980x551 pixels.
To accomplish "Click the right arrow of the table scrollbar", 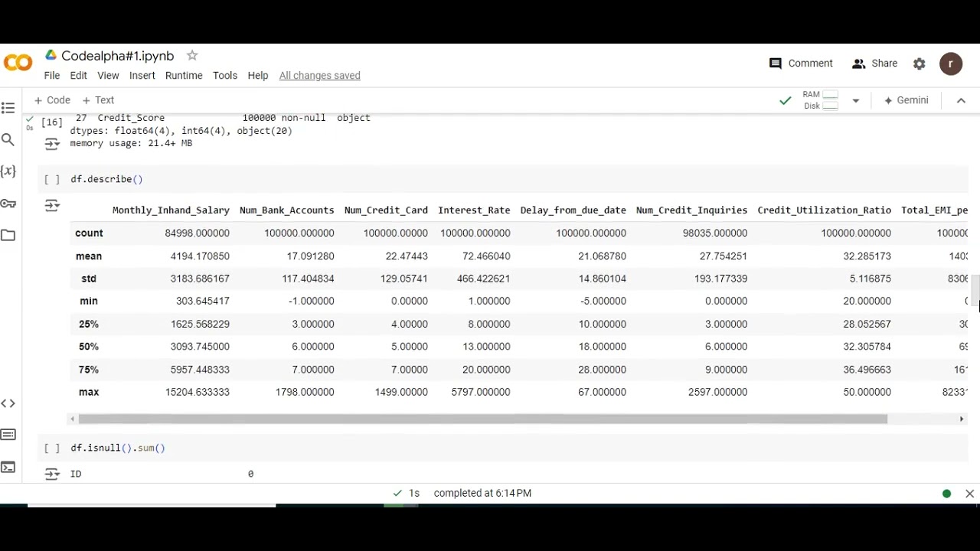I will [962, 419].
